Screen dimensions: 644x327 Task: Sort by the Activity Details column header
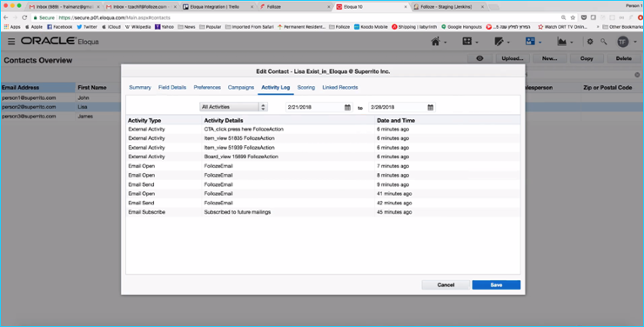point(224,121)
